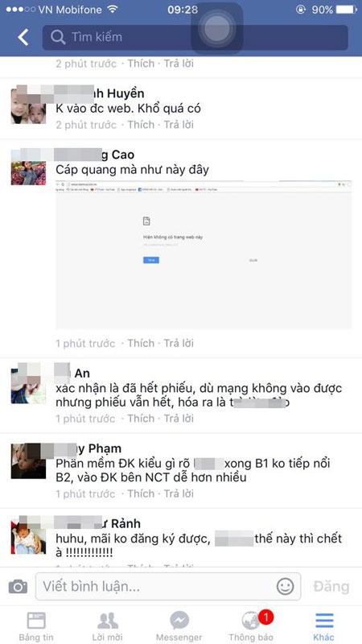This screenshot has height=644, width=362.
Task: Open Thông báo notifications tab
Action: (251, 626)
